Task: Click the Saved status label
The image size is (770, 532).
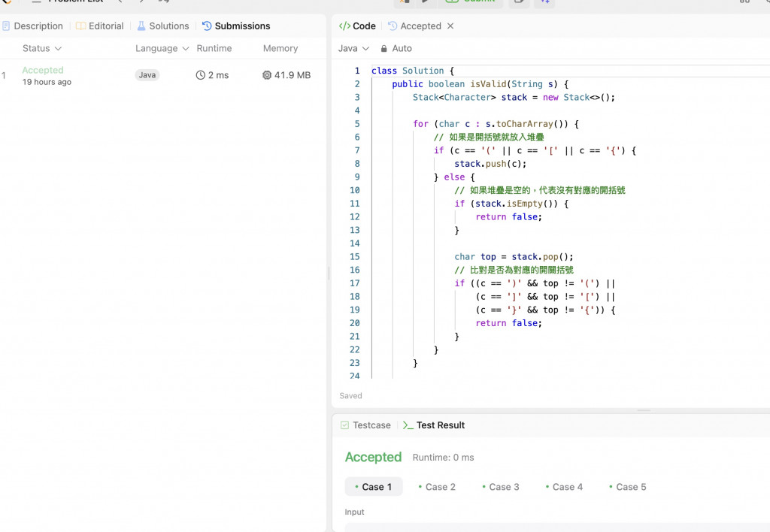Action: click(350, 395)
